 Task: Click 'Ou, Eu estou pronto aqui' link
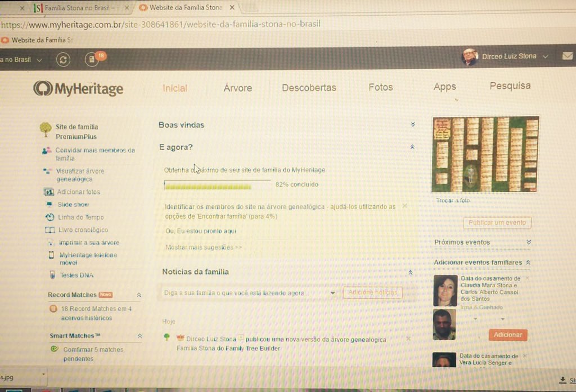point(201,231)
